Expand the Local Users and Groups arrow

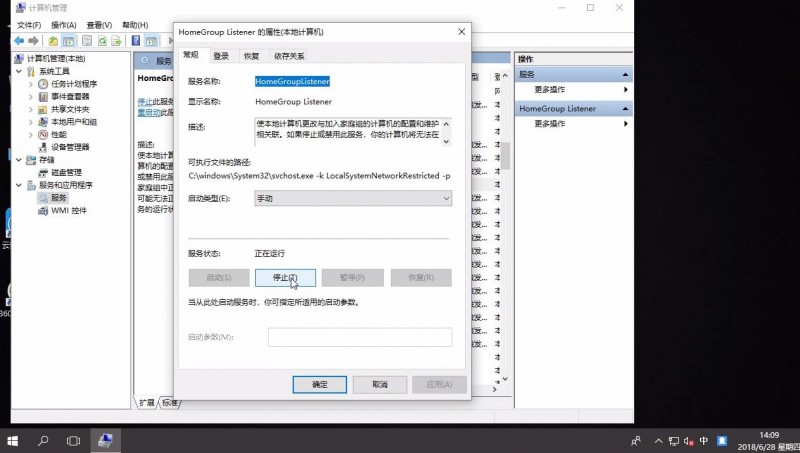pyautogui.click(x=31, y=122)
